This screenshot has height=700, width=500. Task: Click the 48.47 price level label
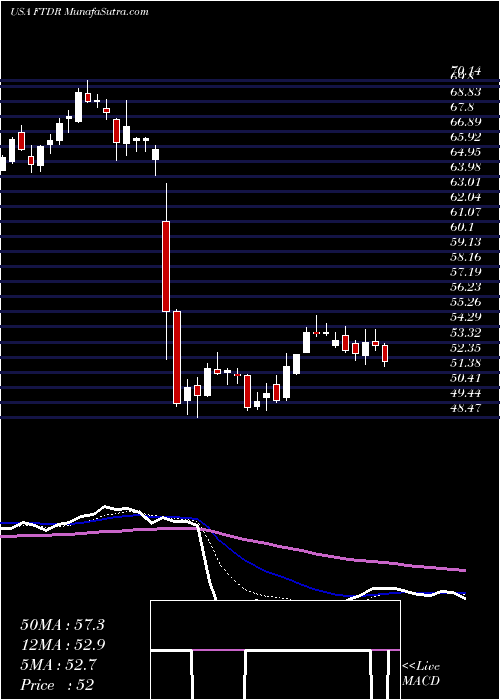(x=466, y=408)
